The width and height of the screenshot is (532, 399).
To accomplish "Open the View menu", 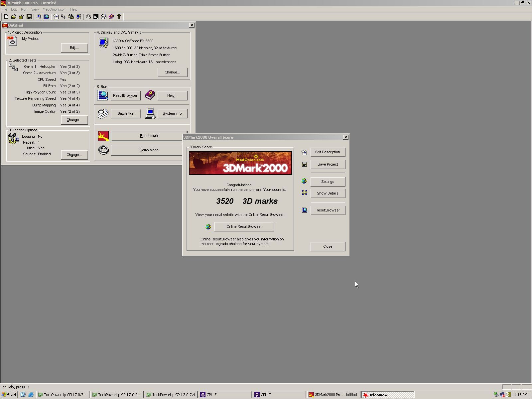I will pyautogui.click(x=35, y=9).
